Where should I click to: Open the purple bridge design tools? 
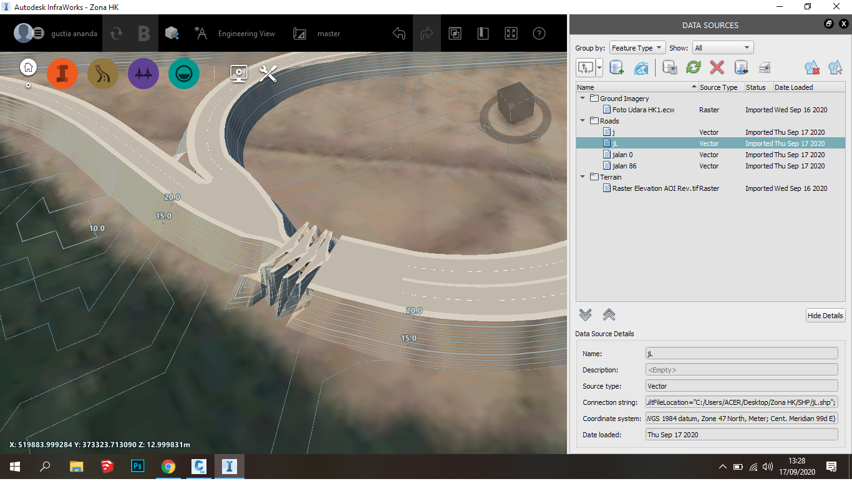[x=143, y=74]
